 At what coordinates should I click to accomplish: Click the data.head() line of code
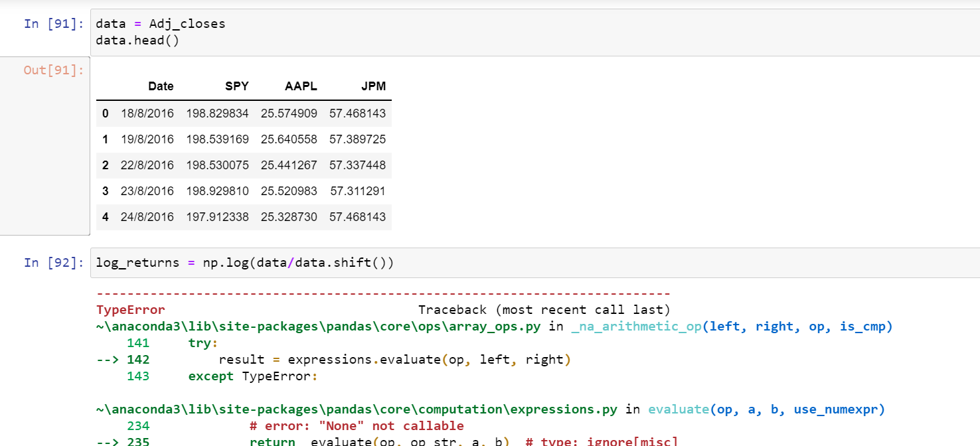(x=136, y=39)
